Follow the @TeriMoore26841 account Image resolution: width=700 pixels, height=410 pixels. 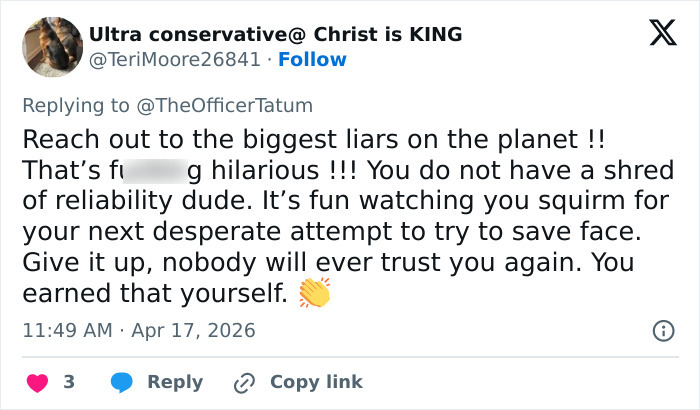pos(313,59)
